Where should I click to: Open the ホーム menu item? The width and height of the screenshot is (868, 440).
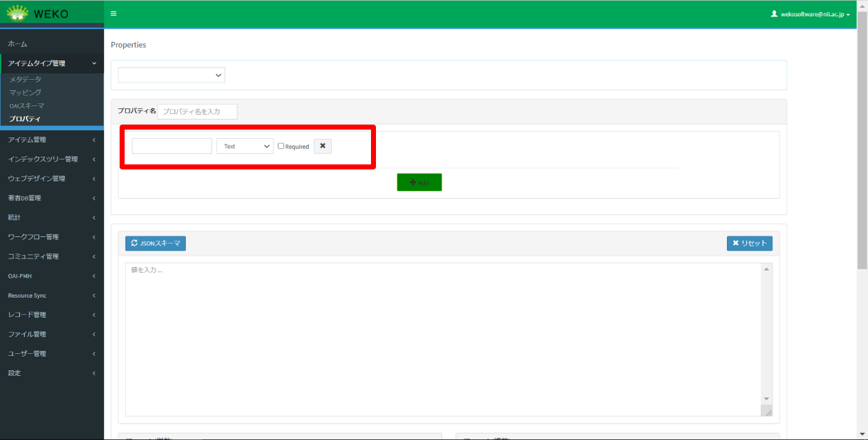click(x=18, y=44)
